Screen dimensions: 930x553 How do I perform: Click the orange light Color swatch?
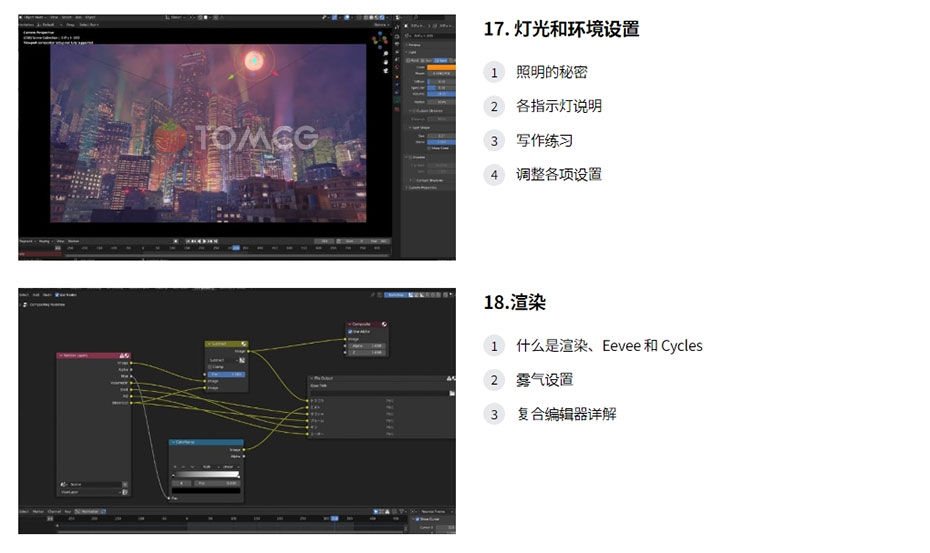pyautogui.click(x=441, y=68)
